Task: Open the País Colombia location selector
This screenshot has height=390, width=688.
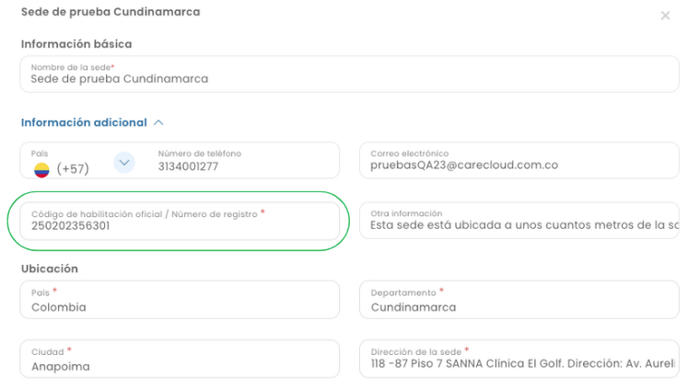Action: (179, 300)
